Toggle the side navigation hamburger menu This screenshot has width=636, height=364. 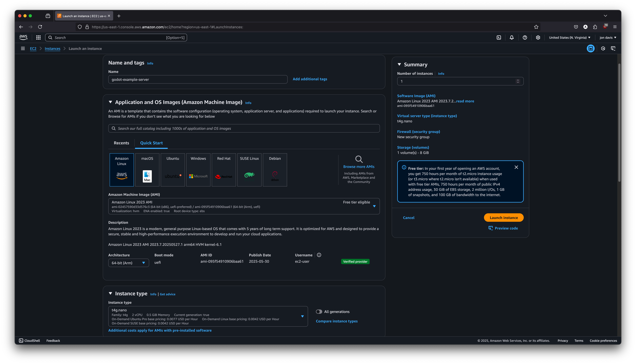coord(23,49)
